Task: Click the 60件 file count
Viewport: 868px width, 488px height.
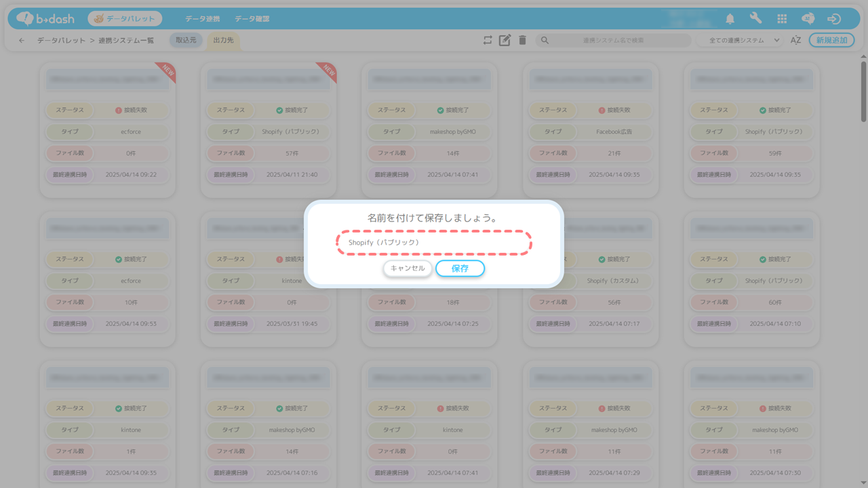Action: 775,302
